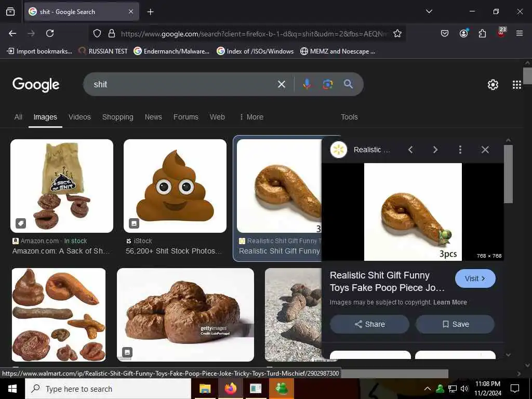
Task: Reload the current page
Action: pos(50,33)
